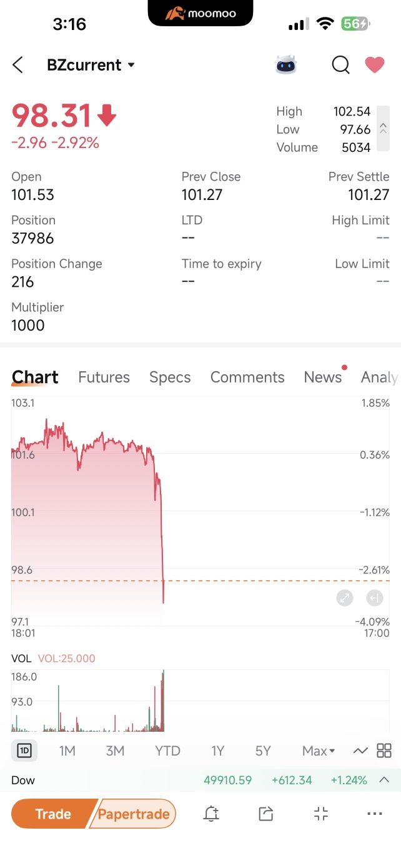Open the BZcurrent contract dropdown
Screen dimensions: 401x868
[91, 65]
